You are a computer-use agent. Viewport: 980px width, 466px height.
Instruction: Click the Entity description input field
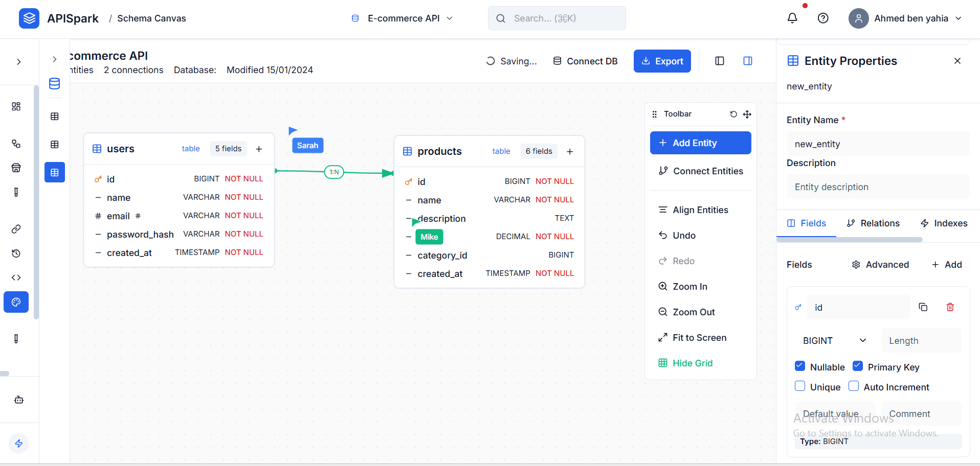[878, 187]
